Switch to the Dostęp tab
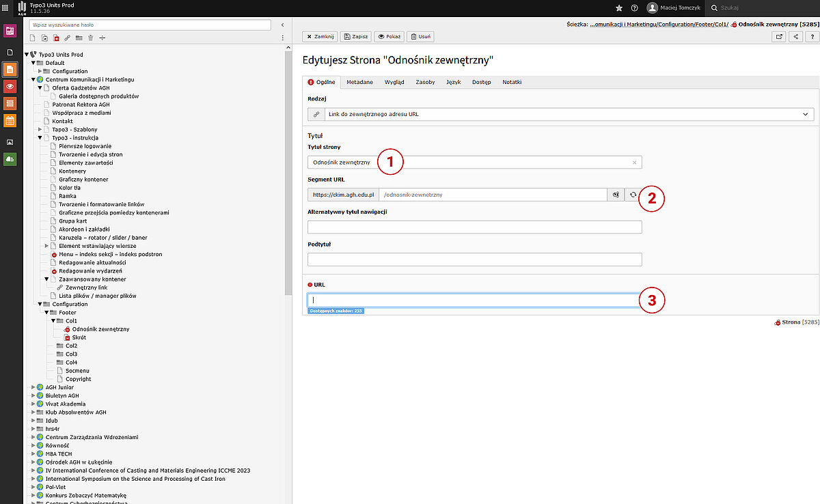The width and height of the screenshot is (820, 504). pos(481,82)
